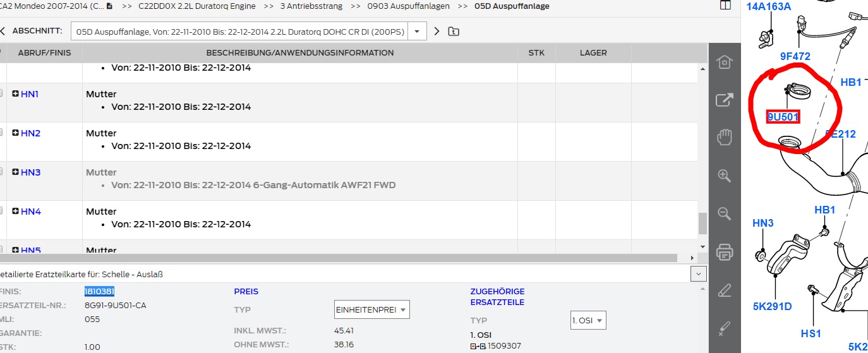The image size is (868, 353).
Task: Open the parent folder icon beside Abschnitt
Action: pyautogui.click(x=453, y=31)
